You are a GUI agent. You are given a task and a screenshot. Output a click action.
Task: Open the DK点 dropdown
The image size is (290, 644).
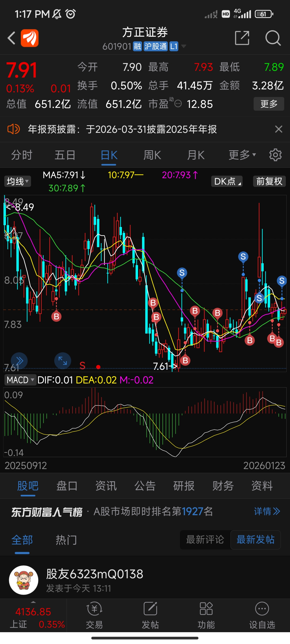click(x=227, y=181)
